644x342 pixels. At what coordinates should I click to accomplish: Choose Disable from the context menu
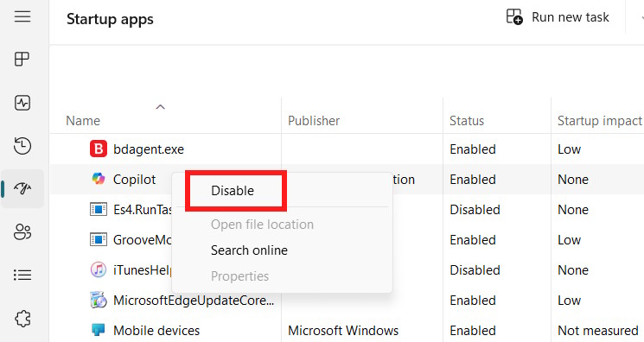point(233,191)
